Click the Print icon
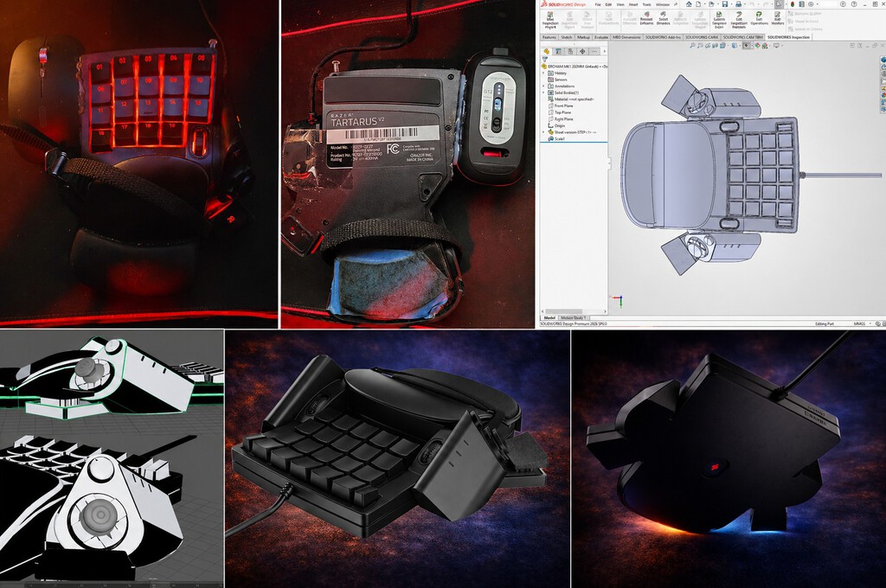Screen dimensions: 886x588 point(739,4)
